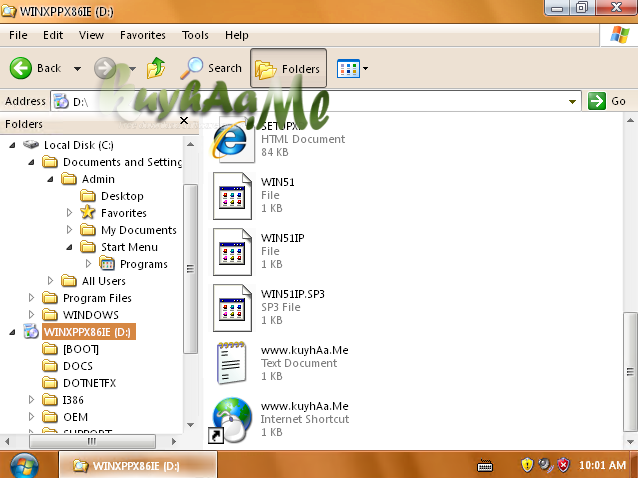Open the File menu
The image size is (638, 478).
[x=18, y=35]
